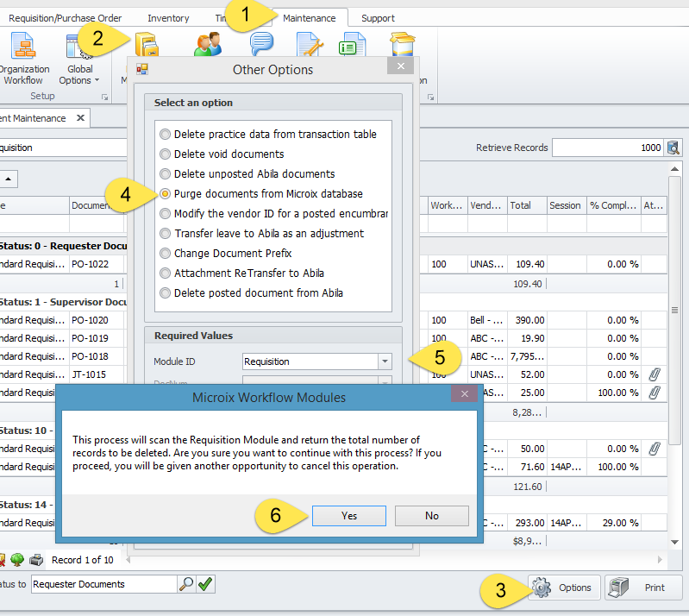This screenshot has height=616, width=689.
Task: Select Delete void documents option
Action: tap(165, 154)
